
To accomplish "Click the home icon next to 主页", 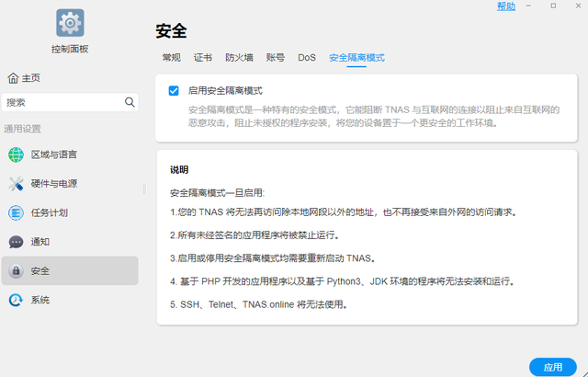I will point(13,78).
